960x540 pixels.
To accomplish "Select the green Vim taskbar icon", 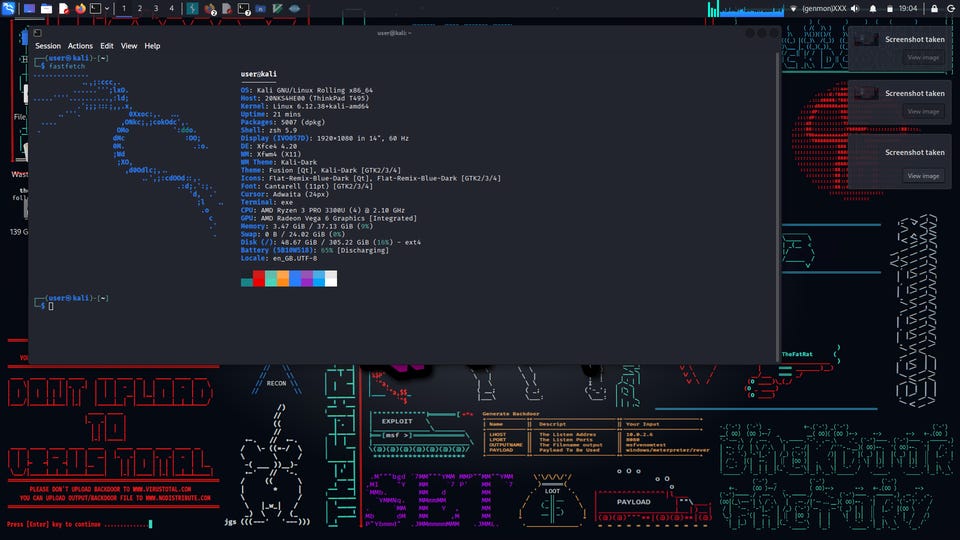I will tap(277, 9).
